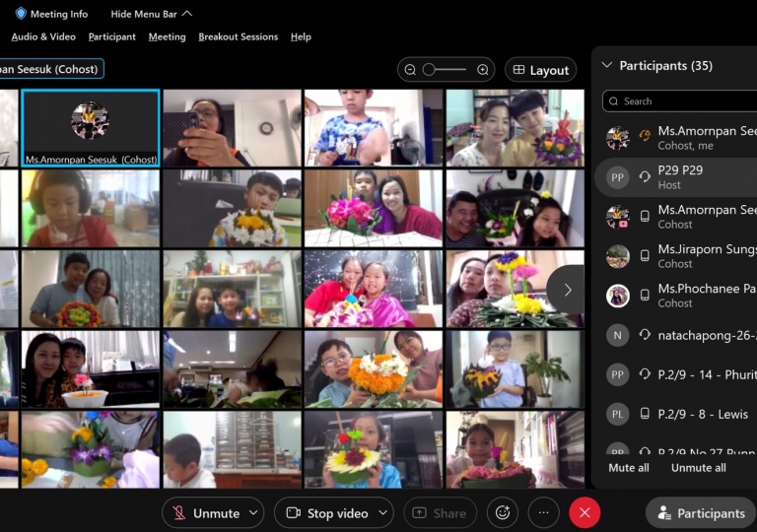Go to next page of video thumbnails
Image resolution: width=757 pixels, height=532 pixels.
pos(568,290)
